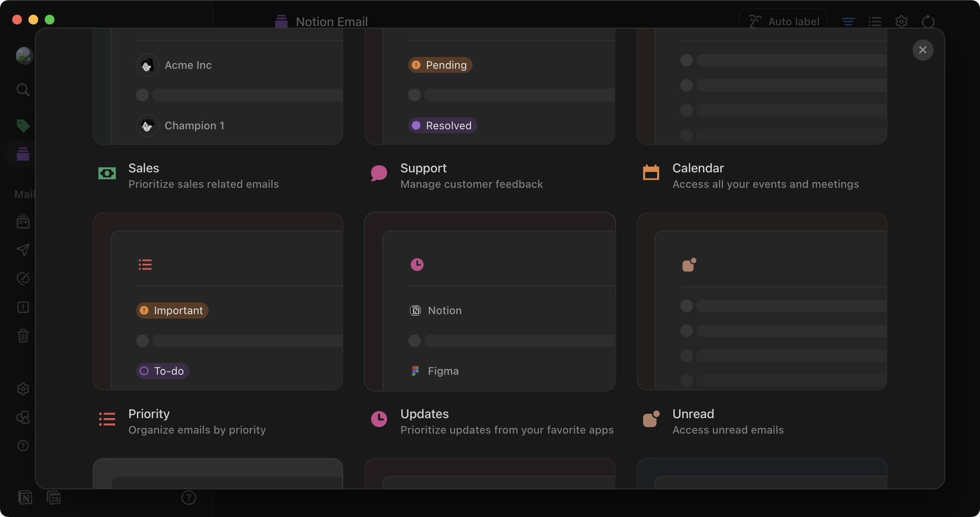Click the Important label in Priority preview
Viewport: 980px width, 517px height.
[x=172, y=310]
